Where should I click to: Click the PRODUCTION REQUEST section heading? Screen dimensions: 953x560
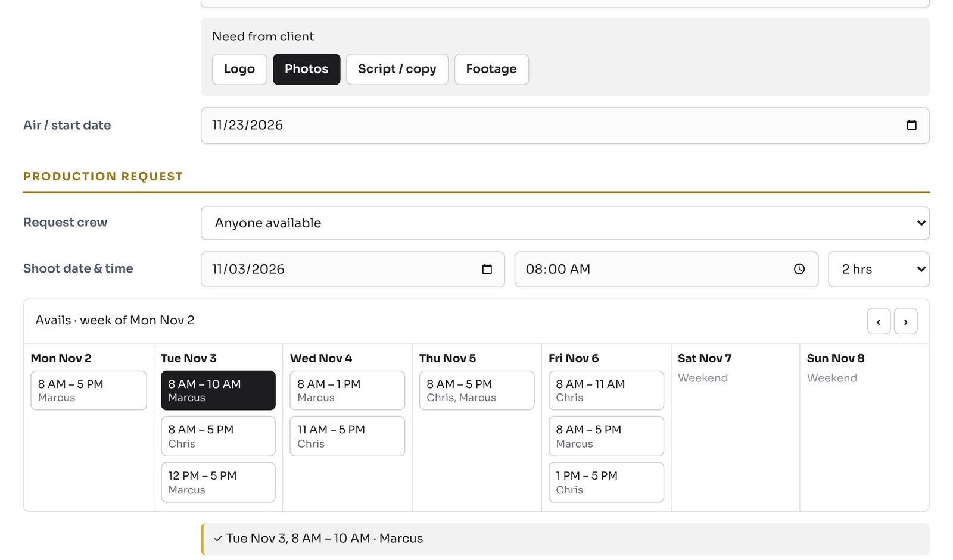click(103, 176)
